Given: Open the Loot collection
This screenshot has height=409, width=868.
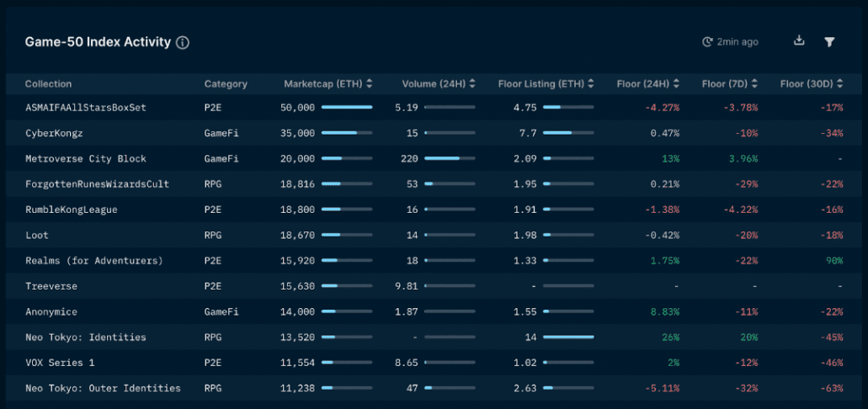Looking at the screenshot, I should (37, 235).
